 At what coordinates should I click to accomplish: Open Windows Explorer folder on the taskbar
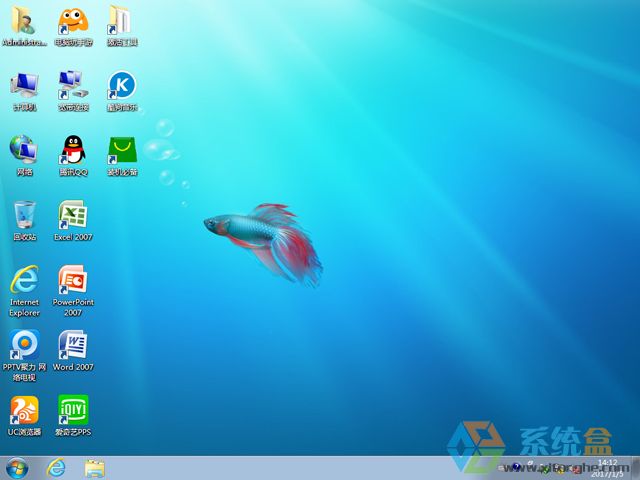95,469
